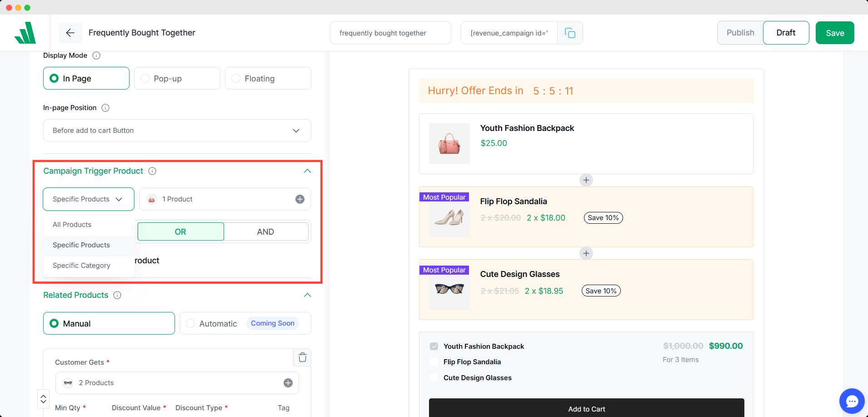Click the Youth Fashion Backpack image
Viewport: 868px width, 417px height.
pos(449,144)
